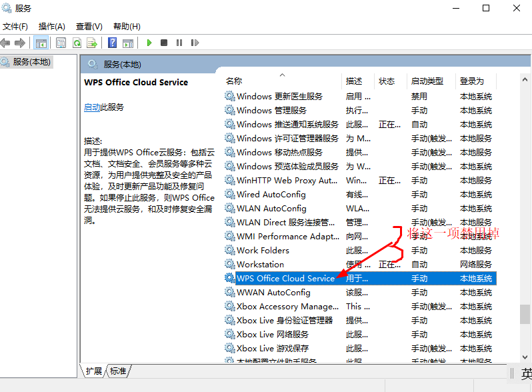
Task: Open the 文件(F) menu
Action: [x=15, y=27]
